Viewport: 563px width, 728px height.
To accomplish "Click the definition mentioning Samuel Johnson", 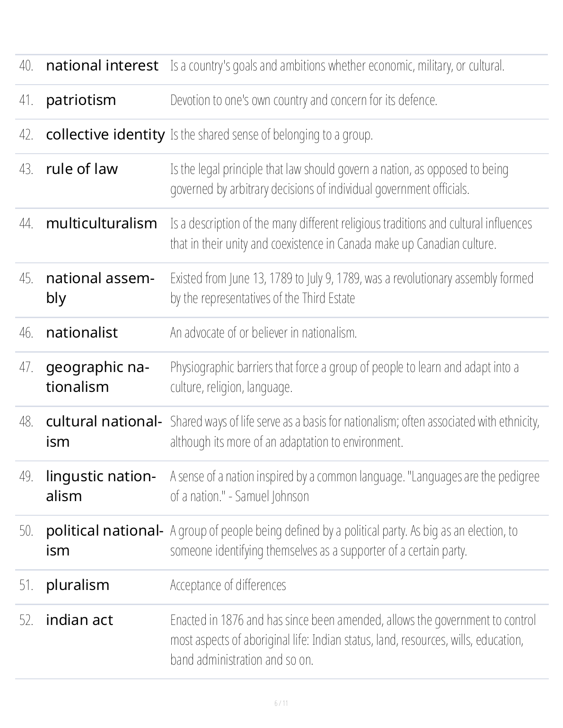I will [x=354, y=486].
